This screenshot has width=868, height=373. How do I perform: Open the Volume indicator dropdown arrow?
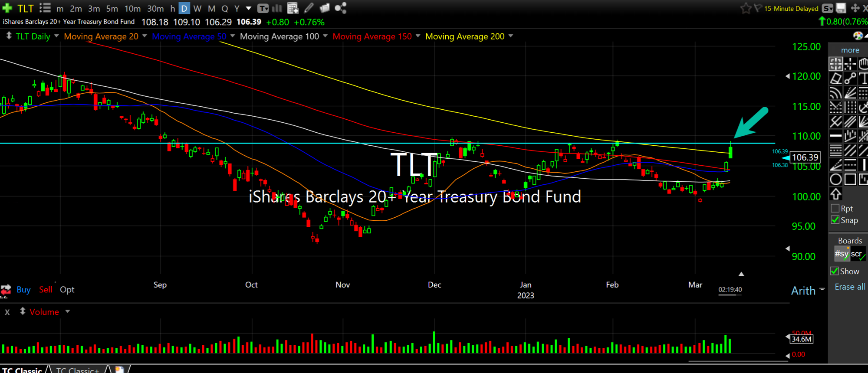(67, 311)
